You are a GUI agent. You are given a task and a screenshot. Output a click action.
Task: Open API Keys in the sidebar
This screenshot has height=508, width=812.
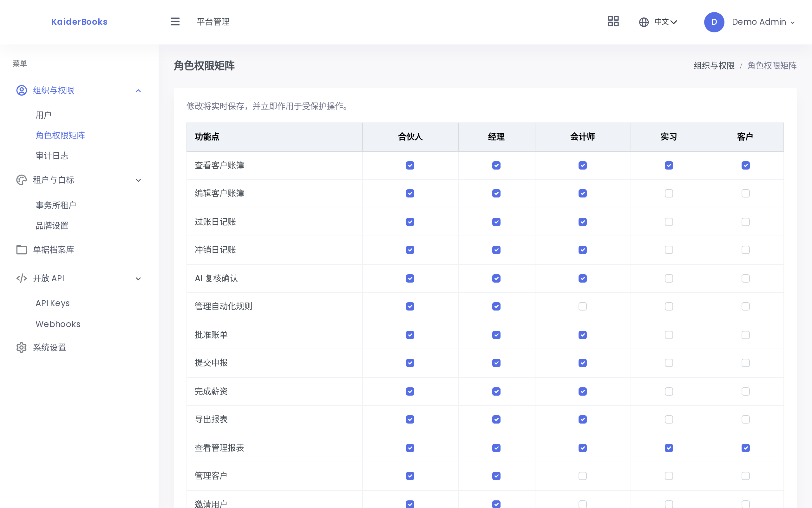coord(53,304)
